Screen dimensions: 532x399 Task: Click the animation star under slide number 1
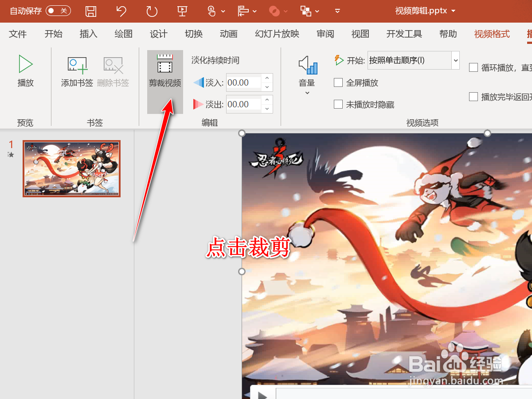pos(11,155)
